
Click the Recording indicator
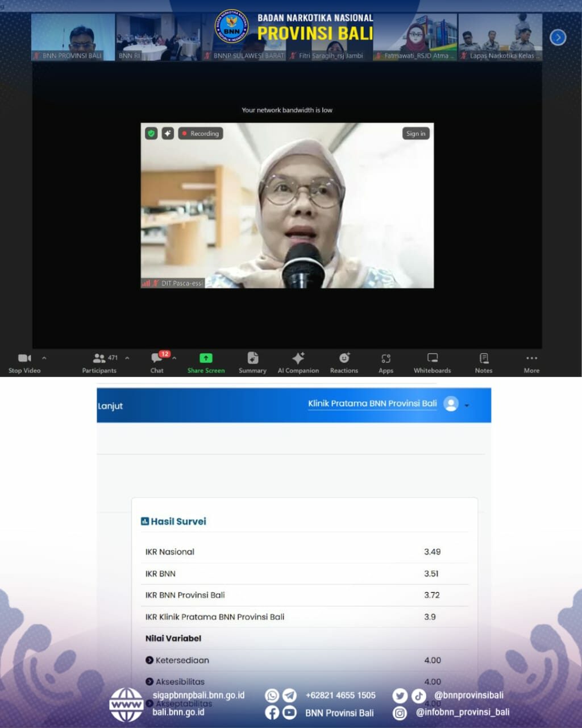coord(200,133)
